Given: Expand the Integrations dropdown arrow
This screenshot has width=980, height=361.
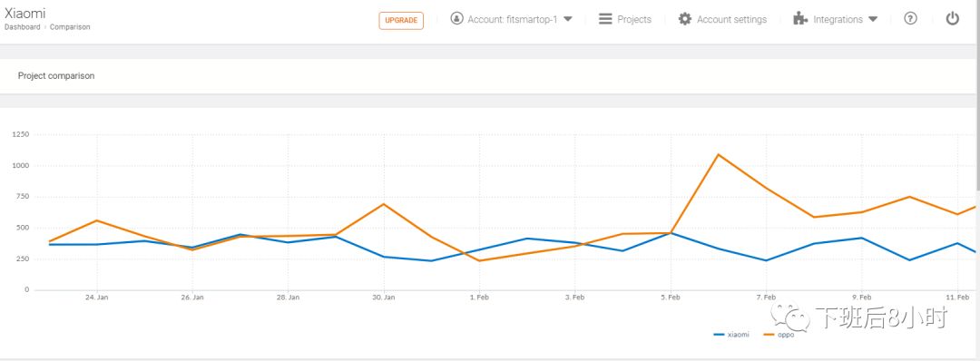Looking at the screenshot, I should coord(873,19).
